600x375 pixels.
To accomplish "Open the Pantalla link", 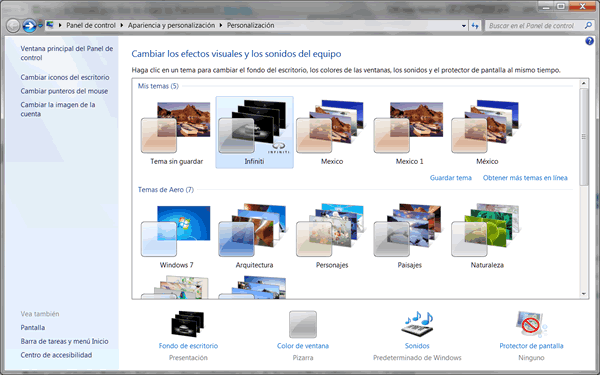I will [33, 328].
